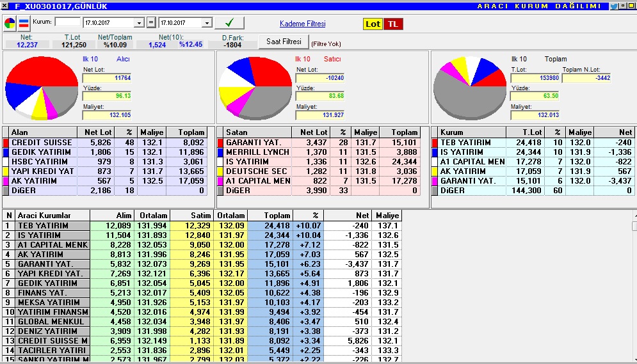Share via the Twitter bird icon
Screen dimensions: 637x364
tap(614, 6)
